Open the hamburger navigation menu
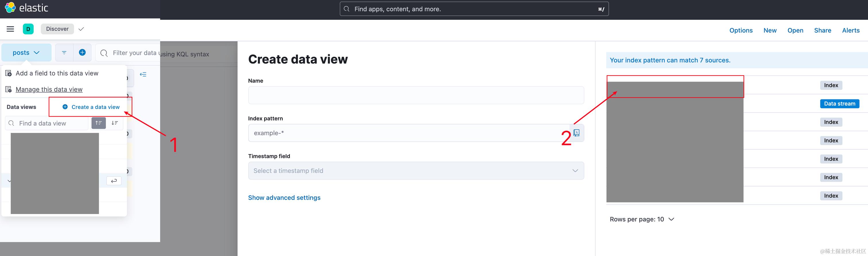Image resolution: width=868 pixels, height=256 pixels. (x=10, y=29)
